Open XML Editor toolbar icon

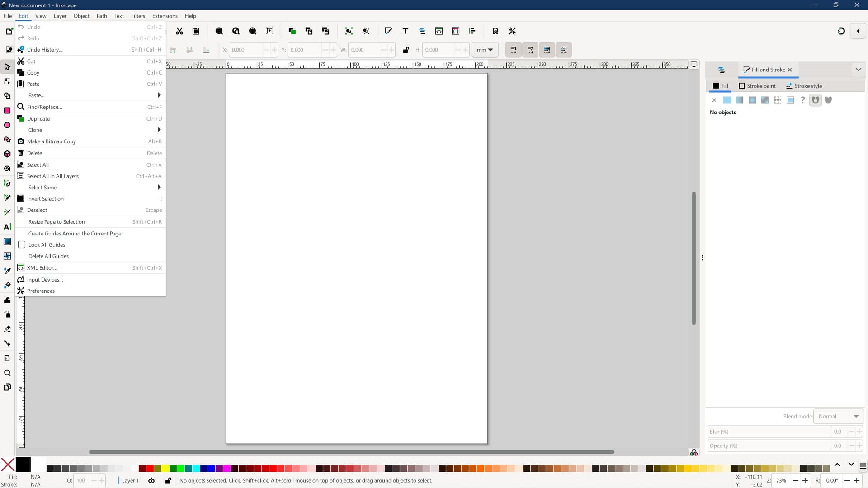coord(439,31)
